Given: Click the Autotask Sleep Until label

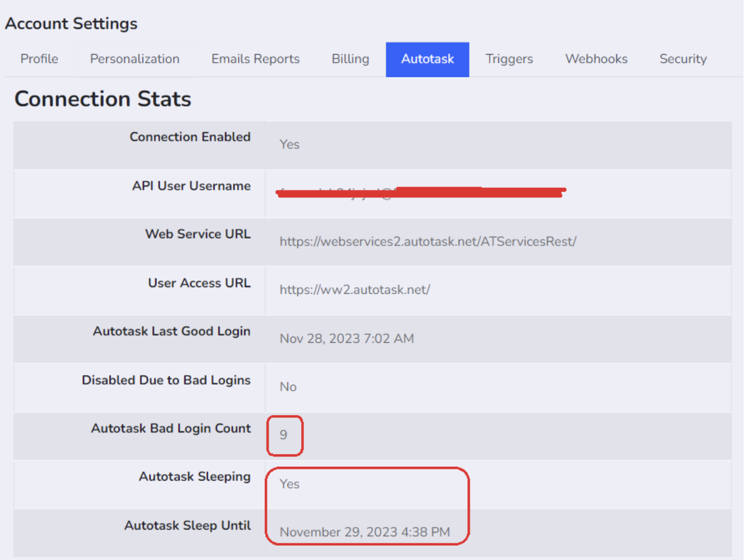Looking at the screenshot, I should pos(187,525).
